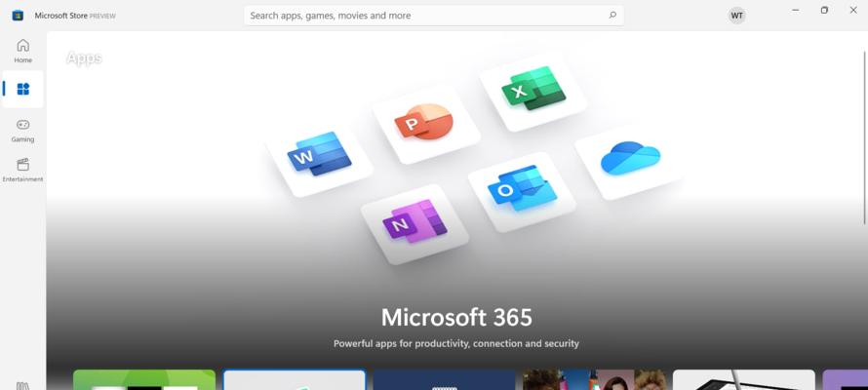Open the Microsoft 365 headline
Screen dimensions: 868x390
[x=456, y=318]
